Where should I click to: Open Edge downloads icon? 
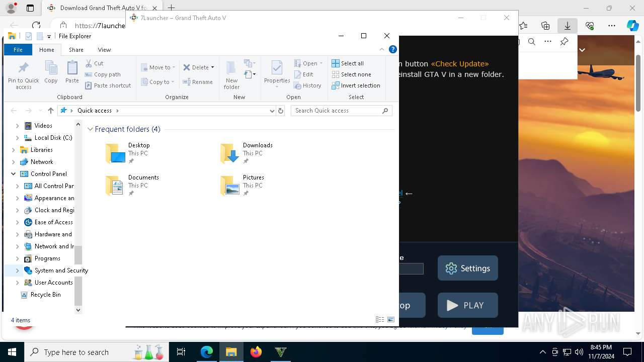568,25
